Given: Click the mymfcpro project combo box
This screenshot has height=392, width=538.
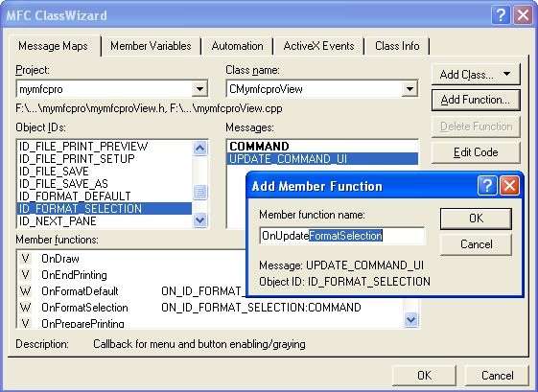Looking at the screenshot, I should tap(112, 89).
